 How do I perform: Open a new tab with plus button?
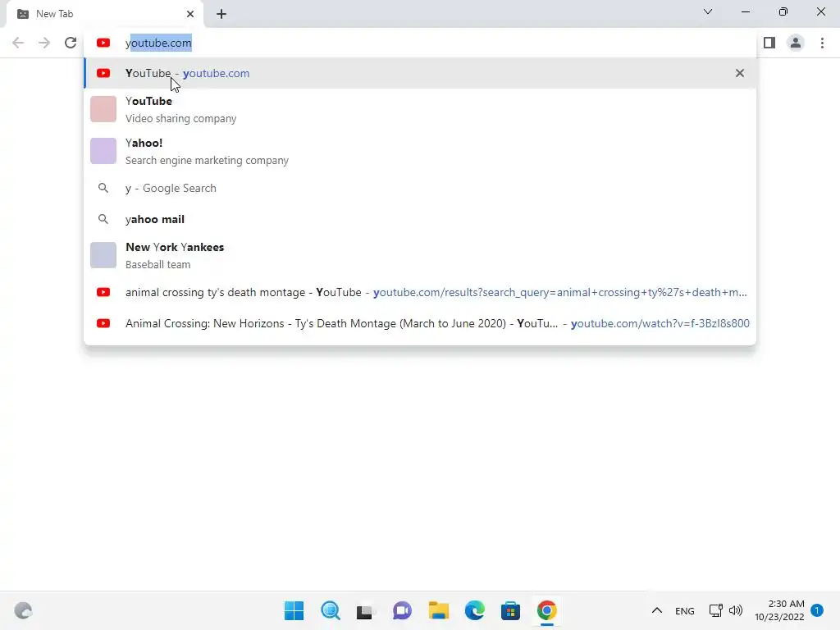point(221,14)
